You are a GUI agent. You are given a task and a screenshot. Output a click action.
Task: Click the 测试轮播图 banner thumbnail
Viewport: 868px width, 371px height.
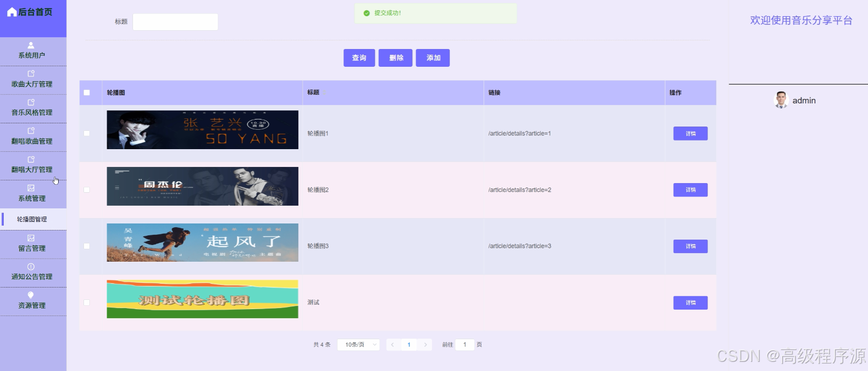click(x=202, y=299)
